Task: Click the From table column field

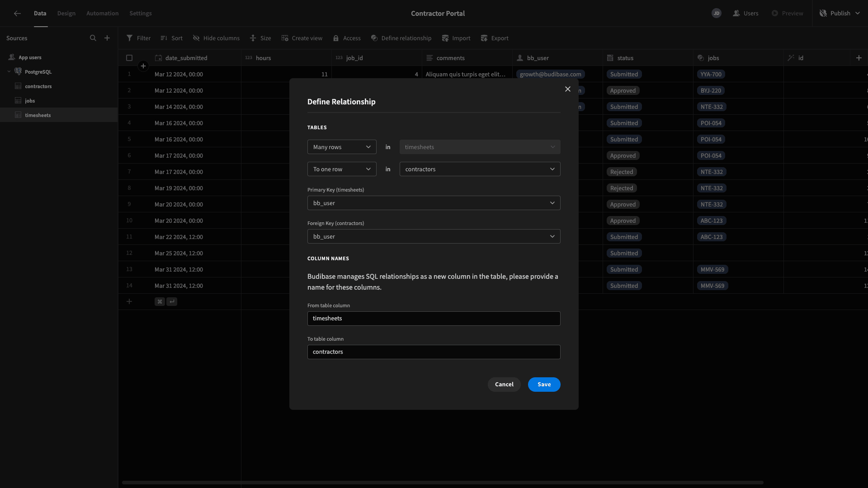Action: coord(434,319)
